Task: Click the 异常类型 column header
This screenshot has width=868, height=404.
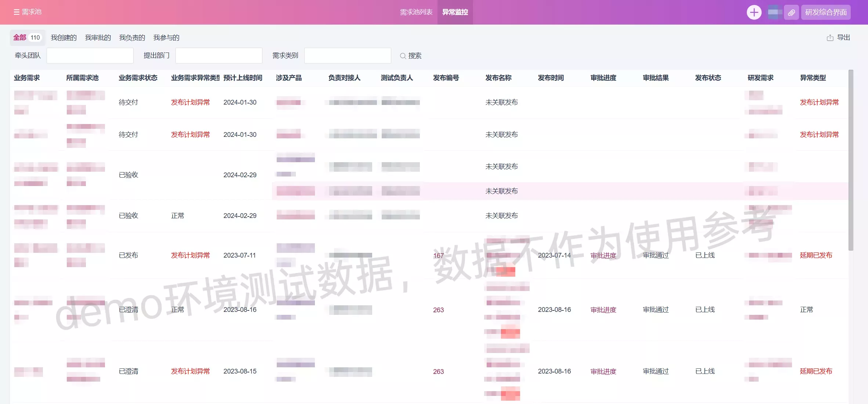Action: tap(813, 78)
